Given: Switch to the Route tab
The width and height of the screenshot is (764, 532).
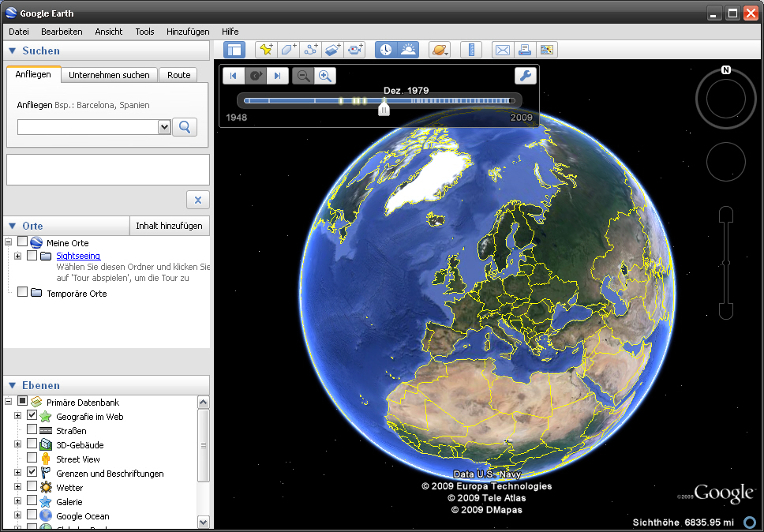Looking at the screenshot, I should coord(179,75).
